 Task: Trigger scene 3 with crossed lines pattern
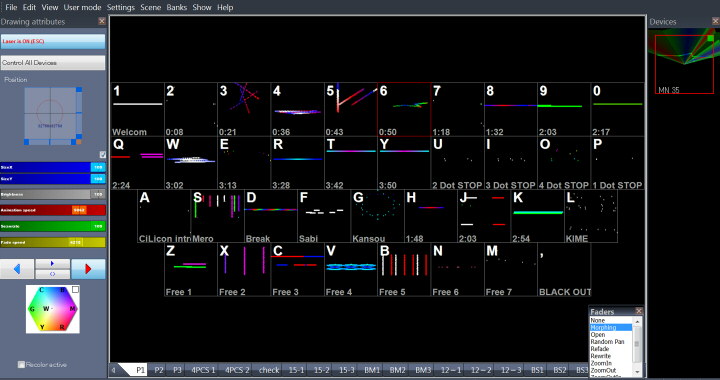coord(244,109)
